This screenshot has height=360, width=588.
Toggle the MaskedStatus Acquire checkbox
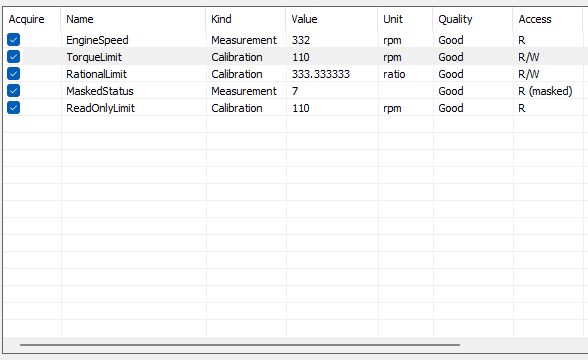[14, 91]
